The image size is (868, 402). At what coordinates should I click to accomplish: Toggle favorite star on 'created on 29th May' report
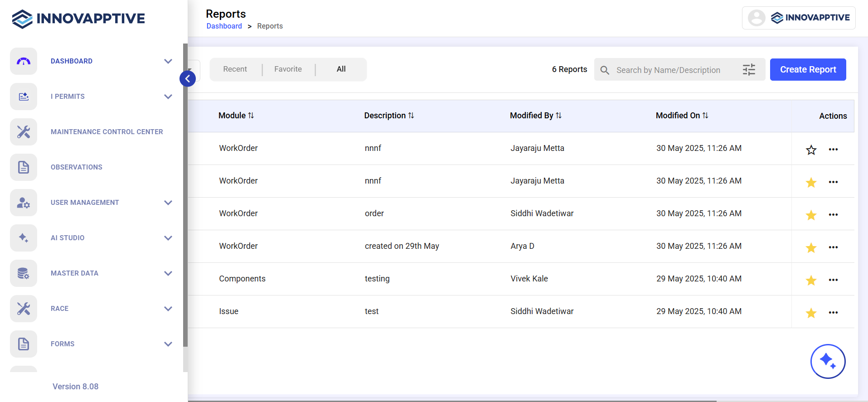point(811,247)
